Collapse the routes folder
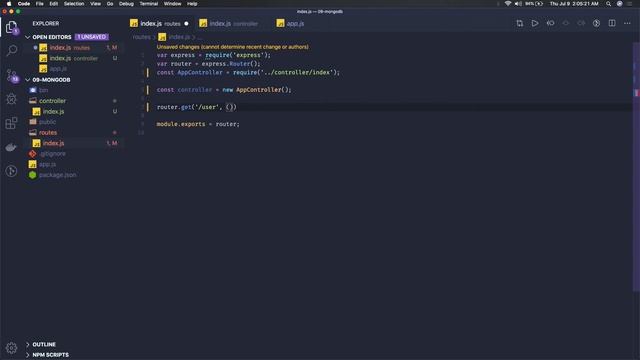The width and height of the screenshot is (640, 360). (48, 133)
